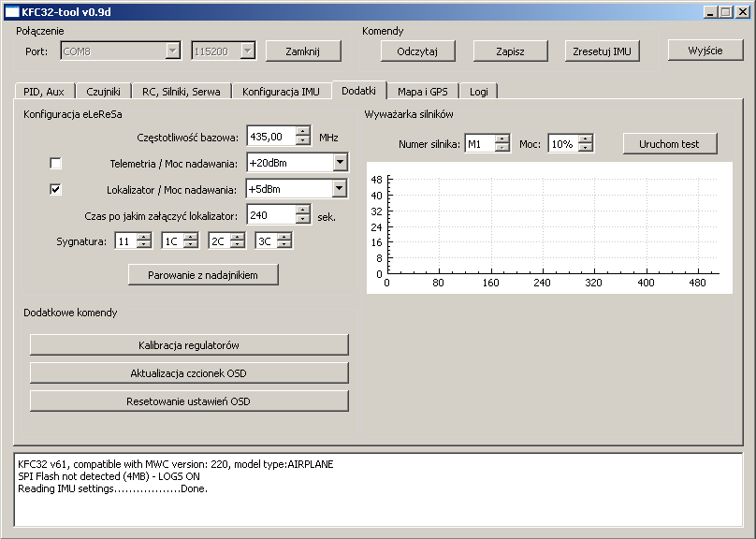Increase Numer silnika M1 with up arrow
Viewport: 756px width, 539px height.
coord(502,139)
